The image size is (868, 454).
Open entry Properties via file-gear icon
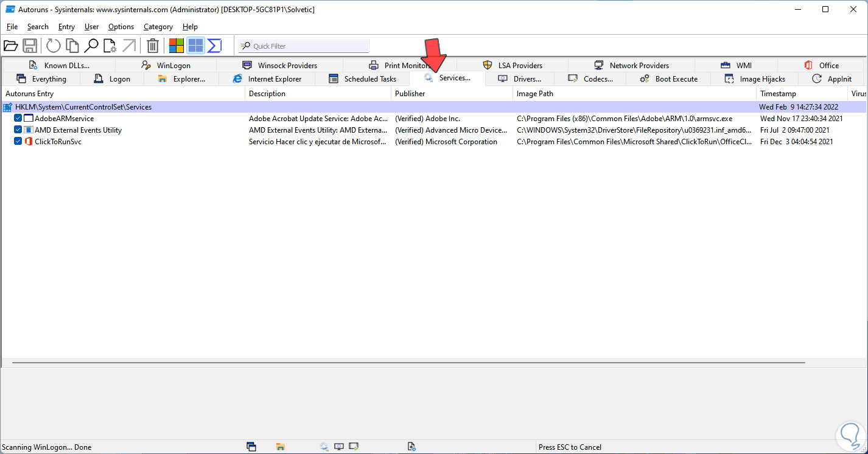tap(110, 46)
